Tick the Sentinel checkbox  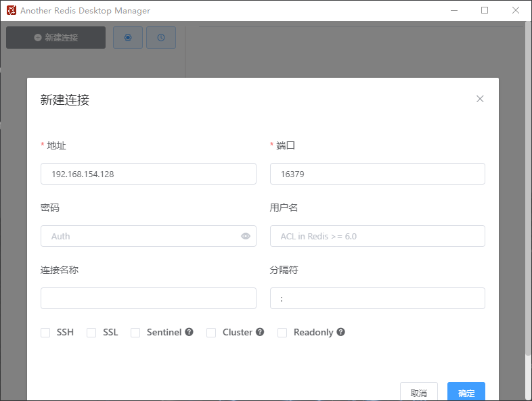click(x=135, y=333)
